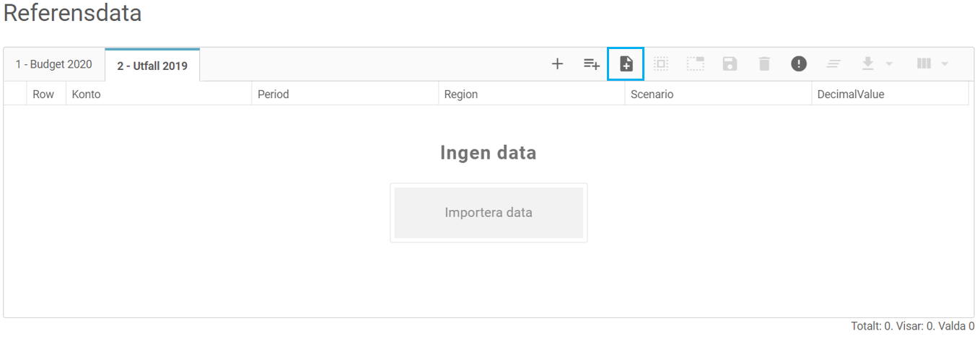Click the plus icon to add a row
This screenshot has width=980, height=339.
point(557,64)
